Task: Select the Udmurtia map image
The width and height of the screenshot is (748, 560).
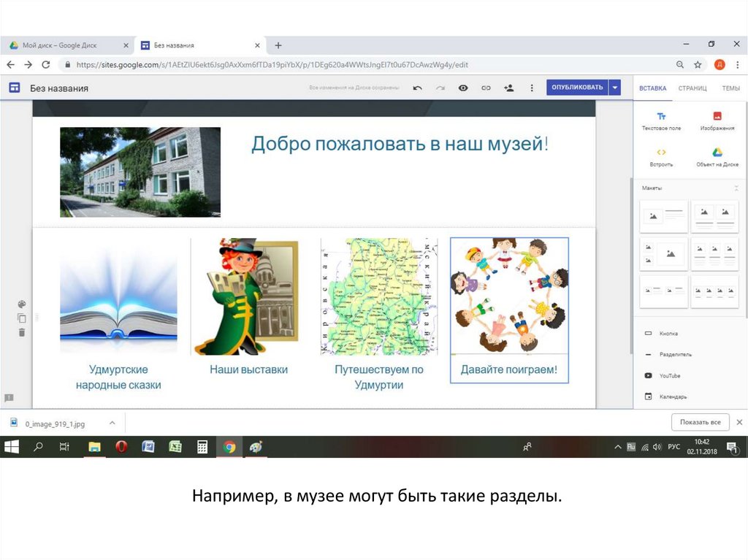Action: [379, 296]
